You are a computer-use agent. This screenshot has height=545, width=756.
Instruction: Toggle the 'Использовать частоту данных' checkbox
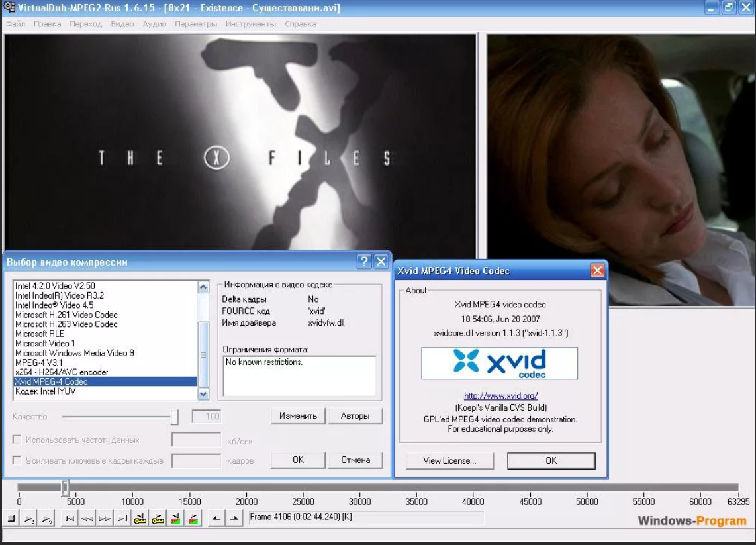(x=17, y=439)
